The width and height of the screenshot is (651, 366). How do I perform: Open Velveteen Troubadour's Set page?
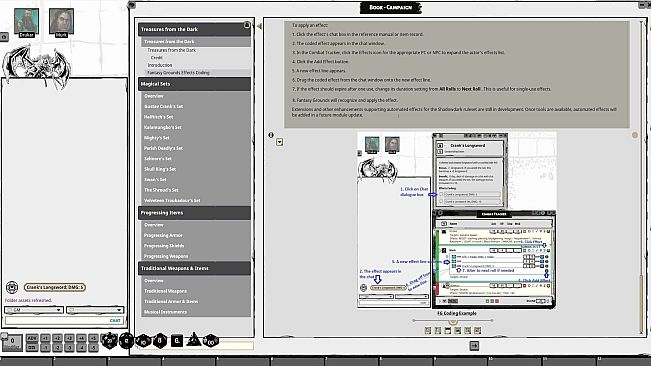[172, 200]
